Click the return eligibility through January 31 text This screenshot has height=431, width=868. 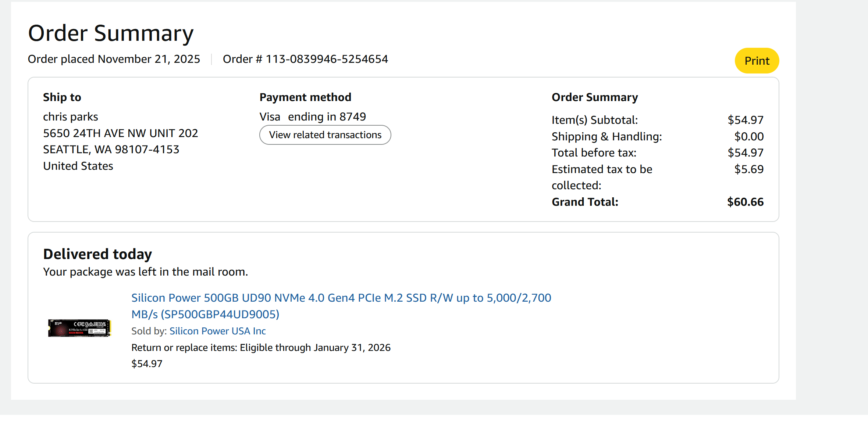pos(261,348)
